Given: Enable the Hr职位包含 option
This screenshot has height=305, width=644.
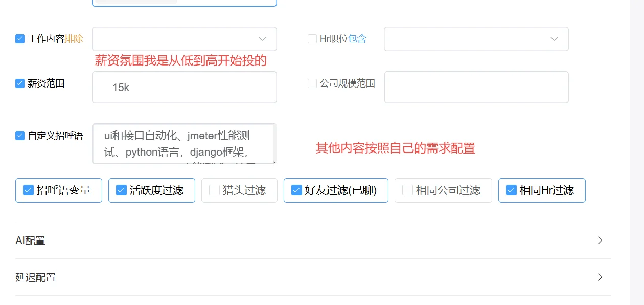Looking at the screenshot, I should click(312, 38).
